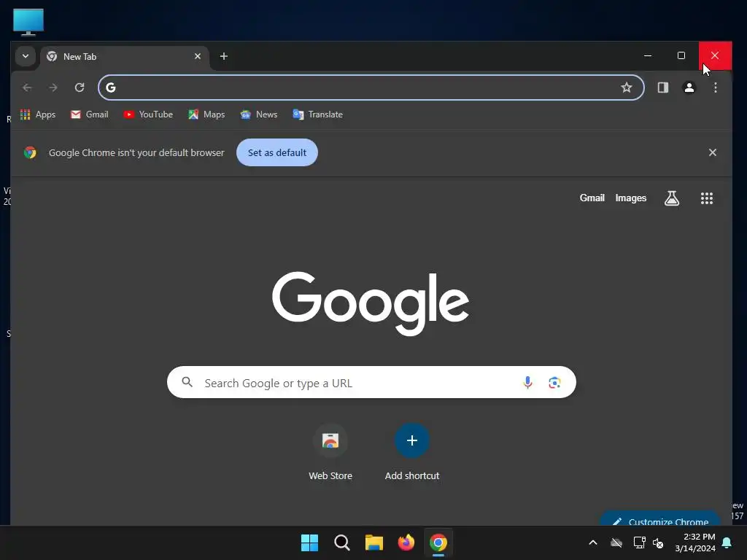The height and width of the screenshot is (560, 747).
Task: Click Add shortcut tile
Action: (412, 452)
